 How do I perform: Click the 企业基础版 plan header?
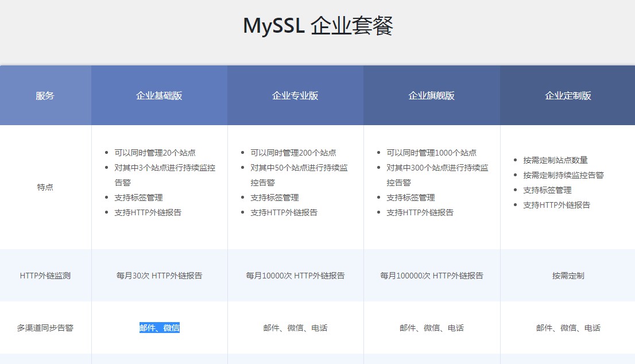tap(159, 95)
